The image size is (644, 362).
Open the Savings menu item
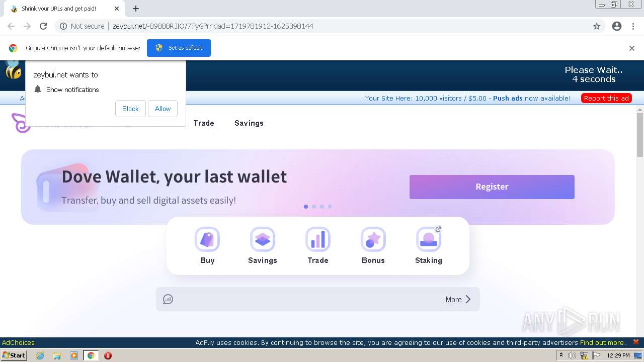pyautogui.click(x=249, y=123)
